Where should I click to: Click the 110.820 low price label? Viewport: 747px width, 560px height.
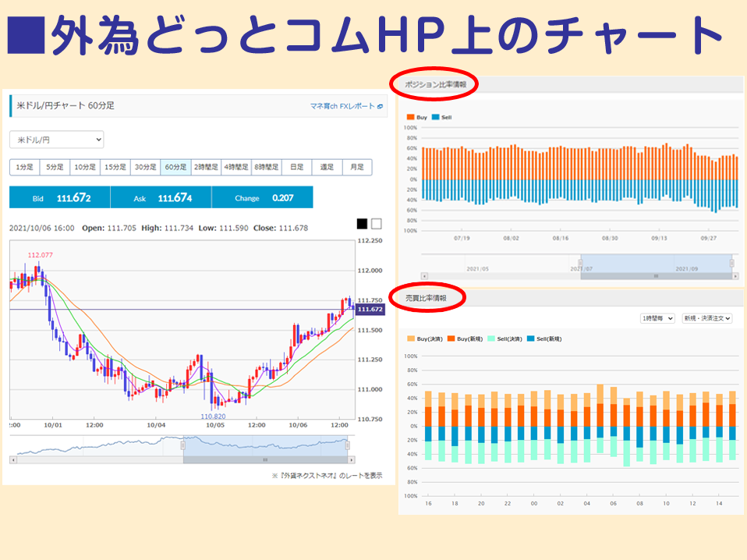tap(213, 416)
